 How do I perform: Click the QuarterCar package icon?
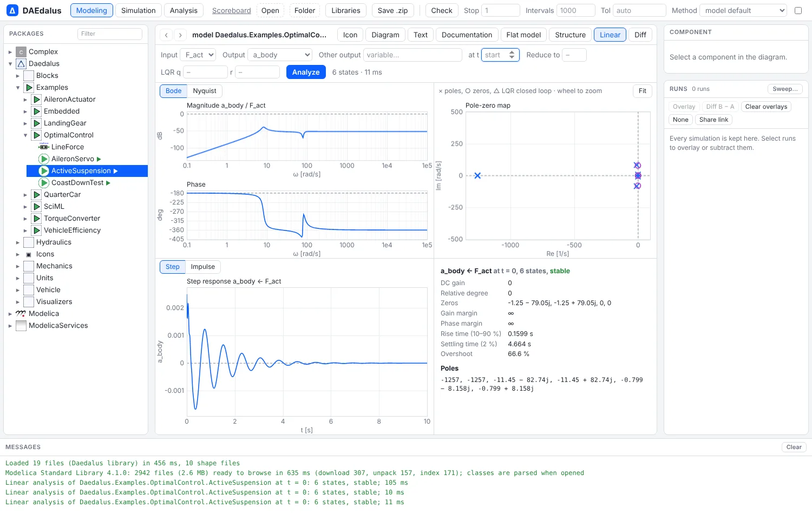tap(37, 195)
